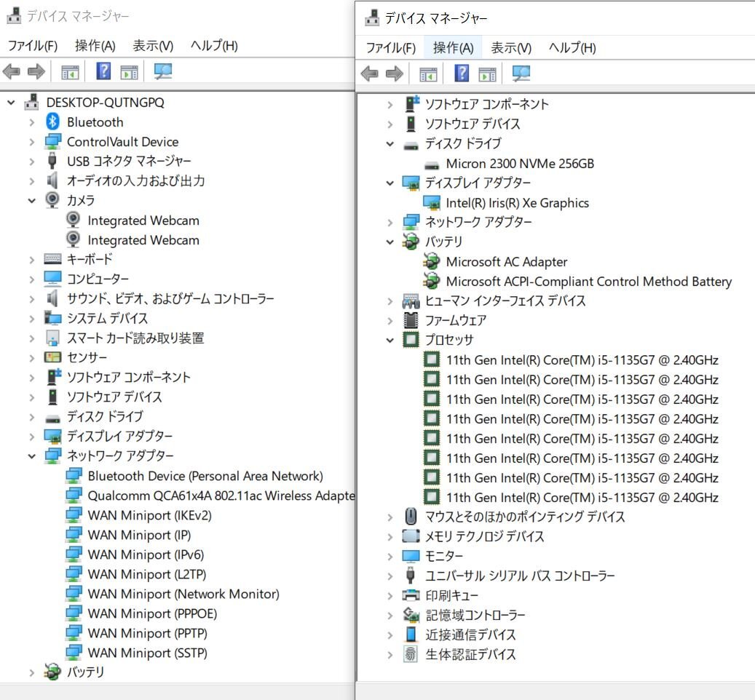Select Micron 2300 NVMe 256GB drive
This screenshot has height=700, width=755.
(520, 164)
